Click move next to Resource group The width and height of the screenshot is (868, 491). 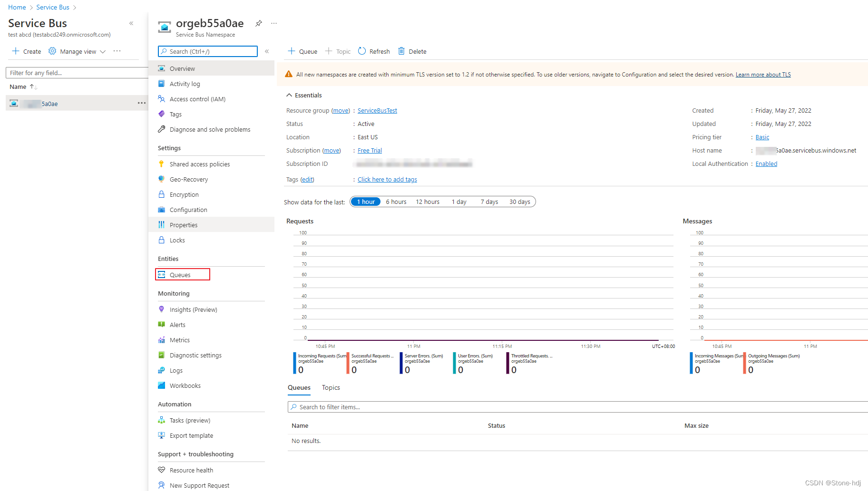point(341,110)
